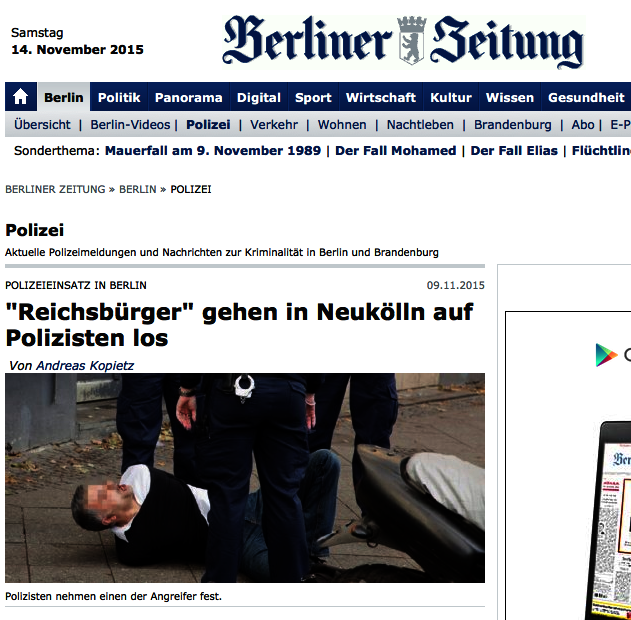Open the Der Fall Mohamed special topic

click(x=396, y=150)
